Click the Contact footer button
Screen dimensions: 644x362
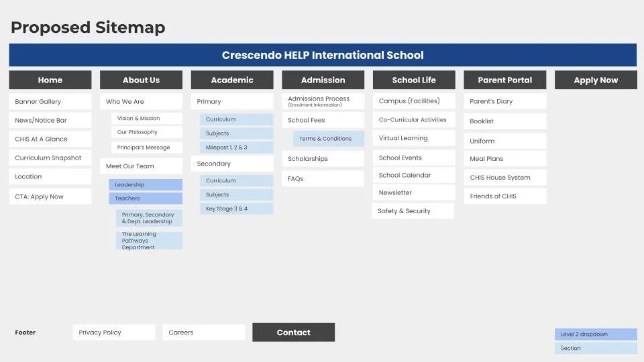click(294, 333)
